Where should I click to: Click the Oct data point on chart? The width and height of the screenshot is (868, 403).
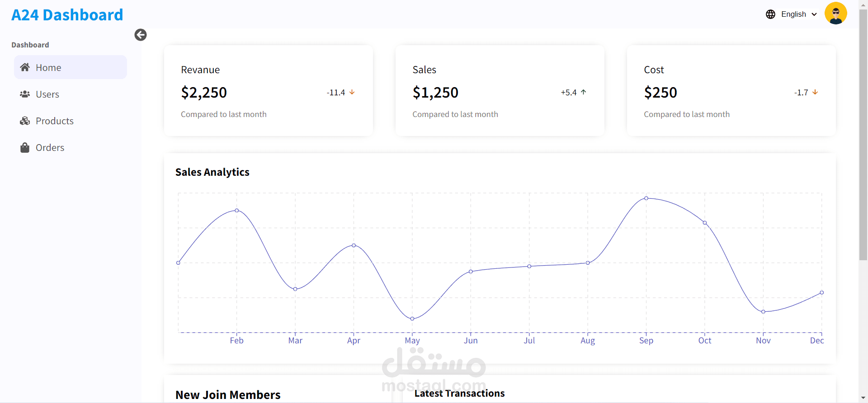(705, 223)
